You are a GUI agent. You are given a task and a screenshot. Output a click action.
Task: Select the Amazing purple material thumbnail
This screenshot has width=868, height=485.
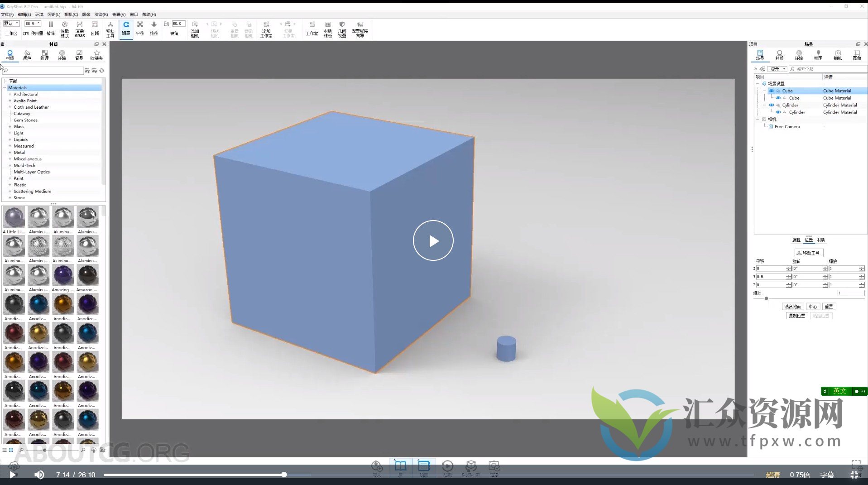pos(63,275)
